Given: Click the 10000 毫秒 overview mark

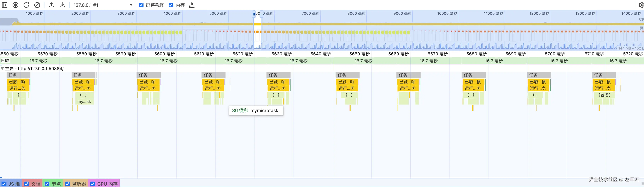Looking at the screenshot, I should pyautogui.click(x=447, y=14).
